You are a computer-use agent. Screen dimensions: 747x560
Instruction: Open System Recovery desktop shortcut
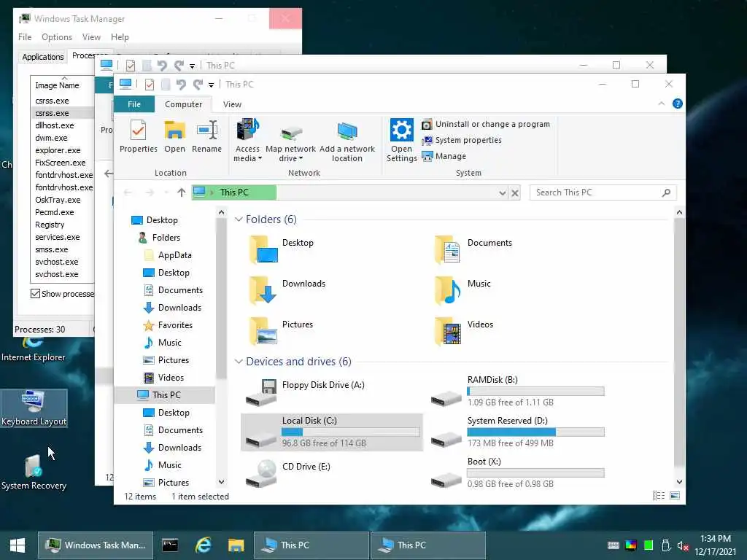point(34,472)
